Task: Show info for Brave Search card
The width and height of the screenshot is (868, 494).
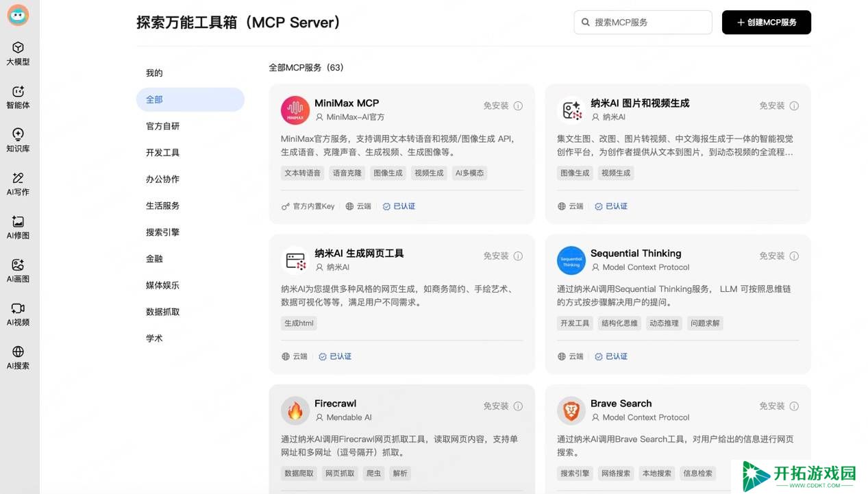Action: tap(794, 406)
